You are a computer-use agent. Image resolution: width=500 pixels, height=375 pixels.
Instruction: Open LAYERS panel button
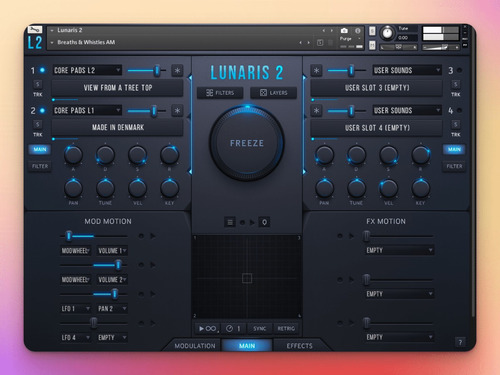(x=274, y=93)
